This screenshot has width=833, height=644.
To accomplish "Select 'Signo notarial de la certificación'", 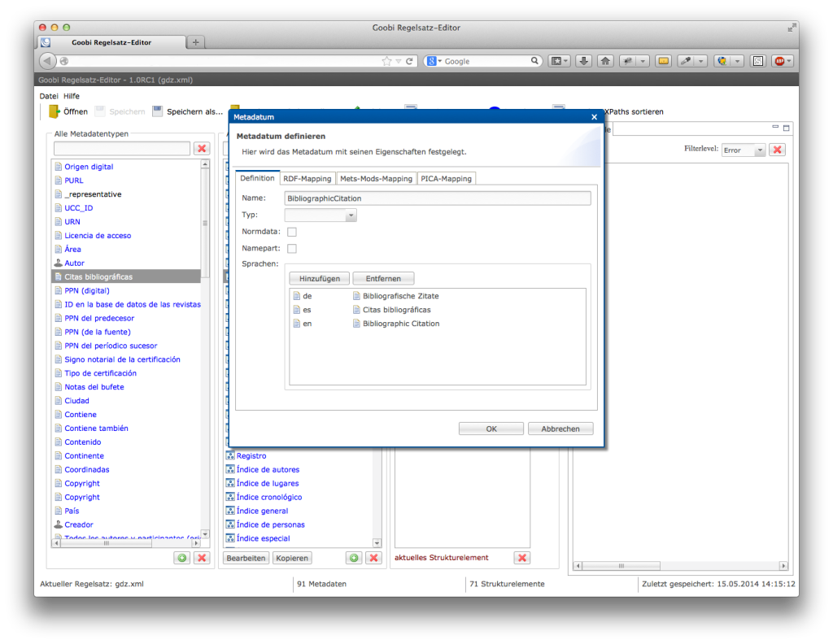I will pos(122,359).
